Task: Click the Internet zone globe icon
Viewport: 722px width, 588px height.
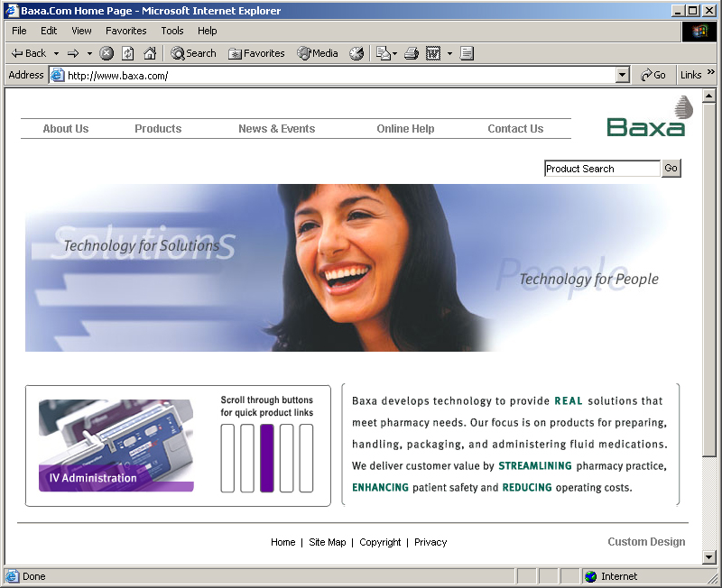Action: (x=591, y=576)
